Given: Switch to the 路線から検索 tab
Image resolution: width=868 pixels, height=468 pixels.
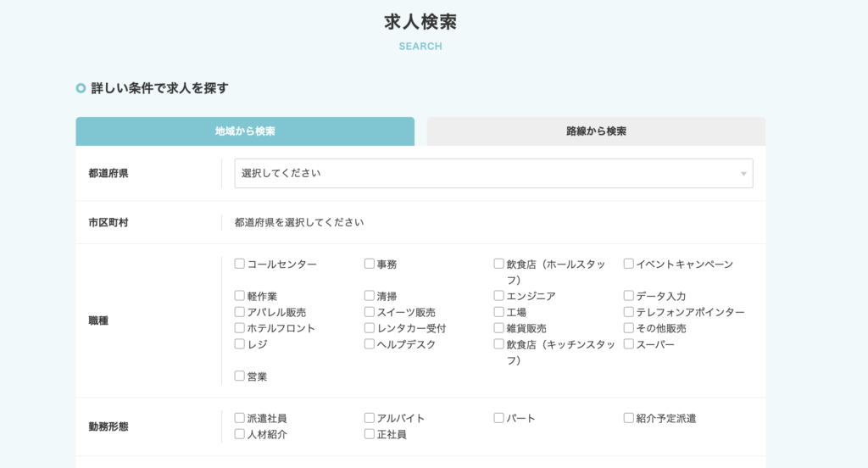Looking at the screenshot, I should (596, 131).
